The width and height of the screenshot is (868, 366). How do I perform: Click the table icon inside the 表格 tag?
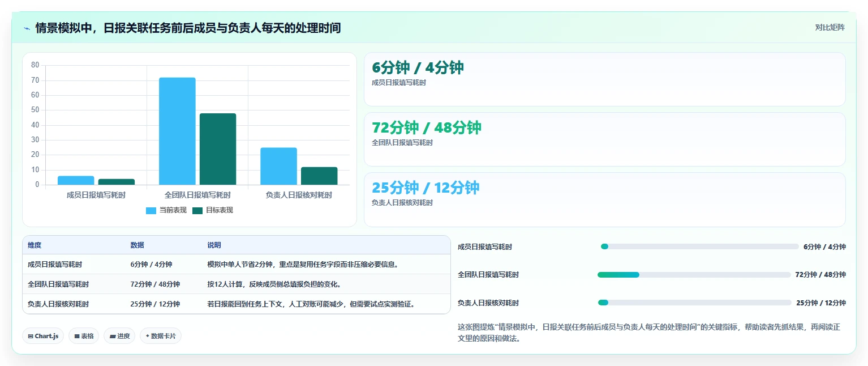77,337
